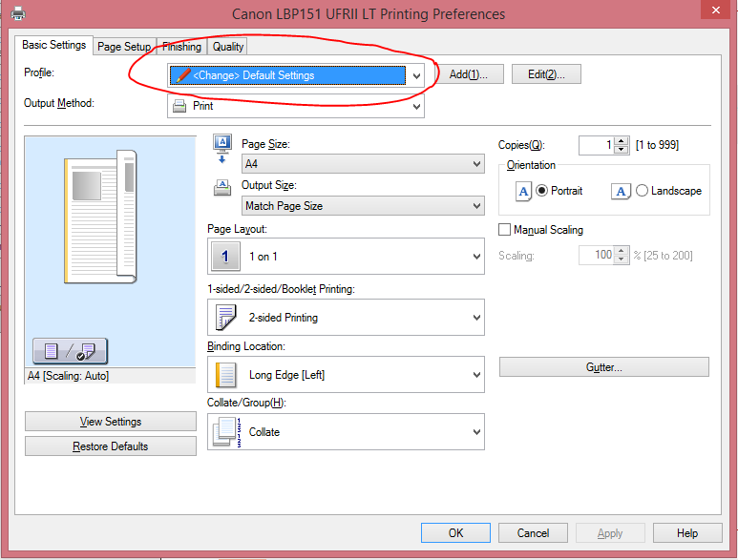Switch to the Basic Settings tab
The width and height of the screenshot is (738, 560).
coord(53,45)
